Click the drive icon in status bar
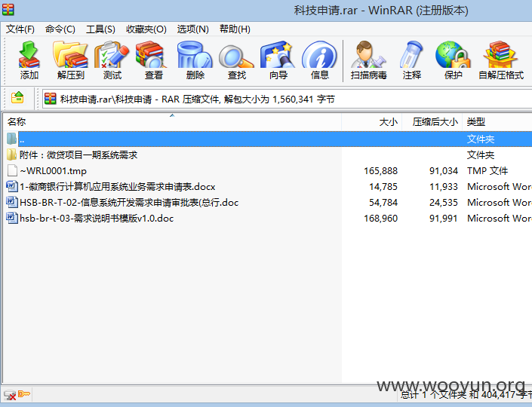The image size is (532, 407). pyautogui.click(x=10, y=395)
